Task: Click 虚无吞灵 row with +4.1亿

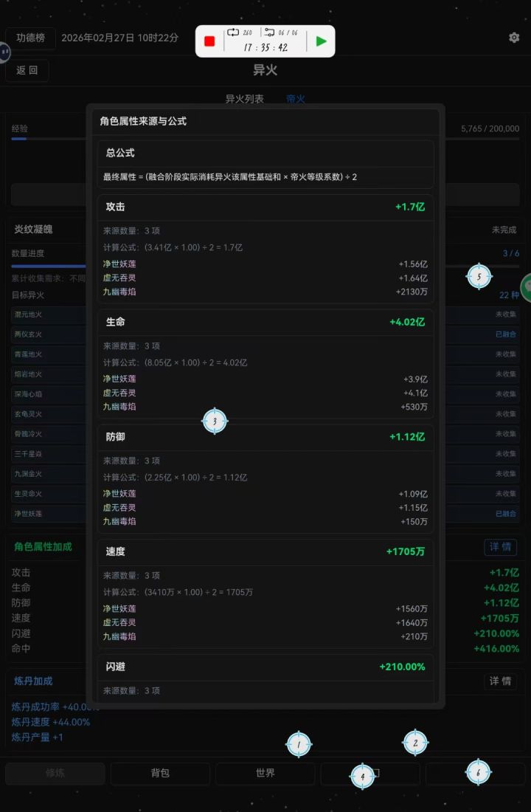Action: pos(265,393)
